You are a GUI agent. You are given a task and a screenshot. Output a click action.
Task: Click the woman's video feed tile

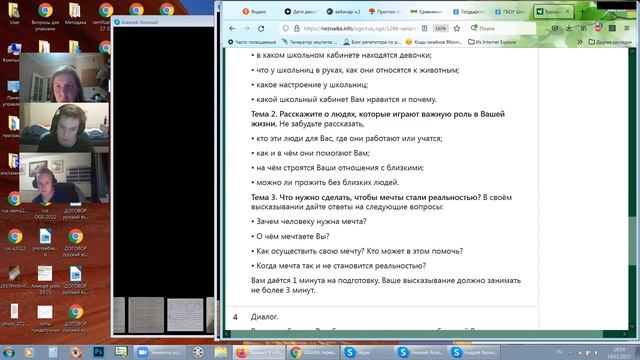pos(64,78)
